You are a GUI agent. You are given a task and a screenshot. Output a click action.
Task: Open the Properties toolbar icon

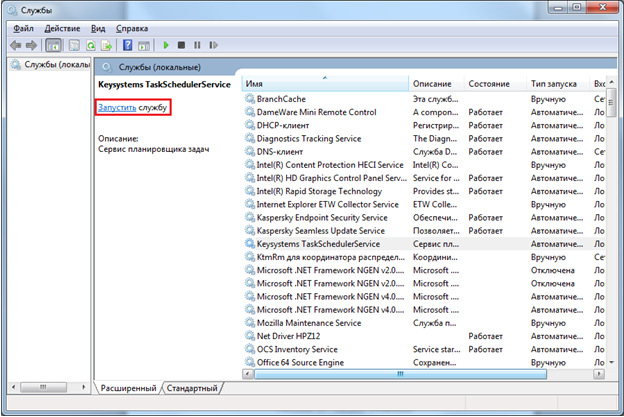(x=74, y=45)
